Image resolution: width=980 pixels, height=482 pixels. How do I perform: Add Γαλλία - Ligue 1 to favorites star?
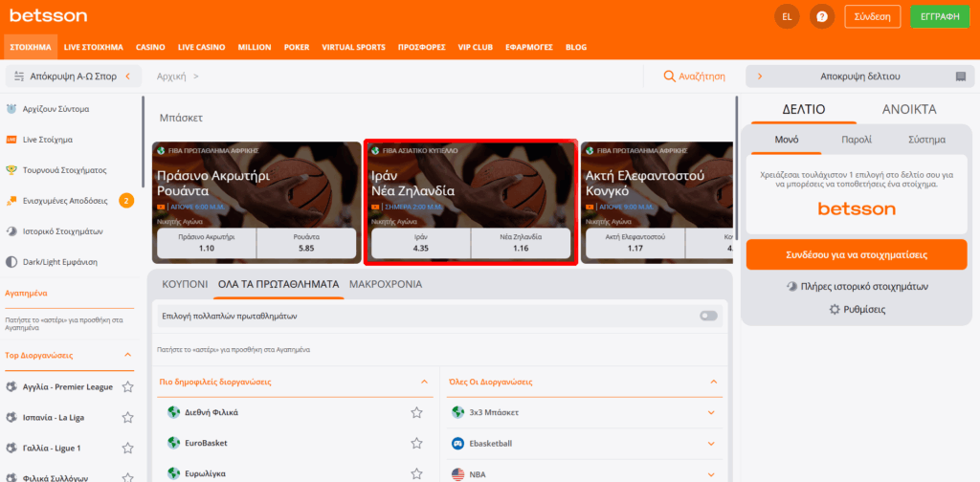pyautogui.click(x=127, y=448)
